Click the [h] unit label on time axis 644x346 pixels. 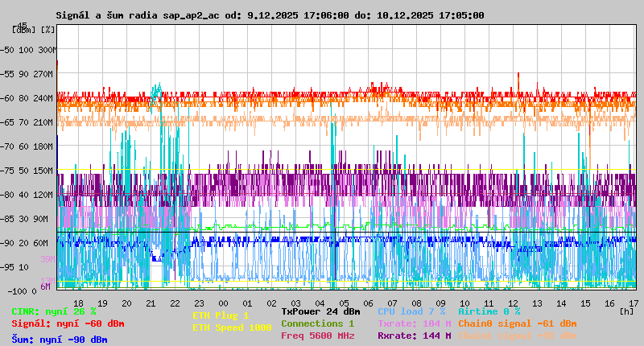(x=626, y=311)
